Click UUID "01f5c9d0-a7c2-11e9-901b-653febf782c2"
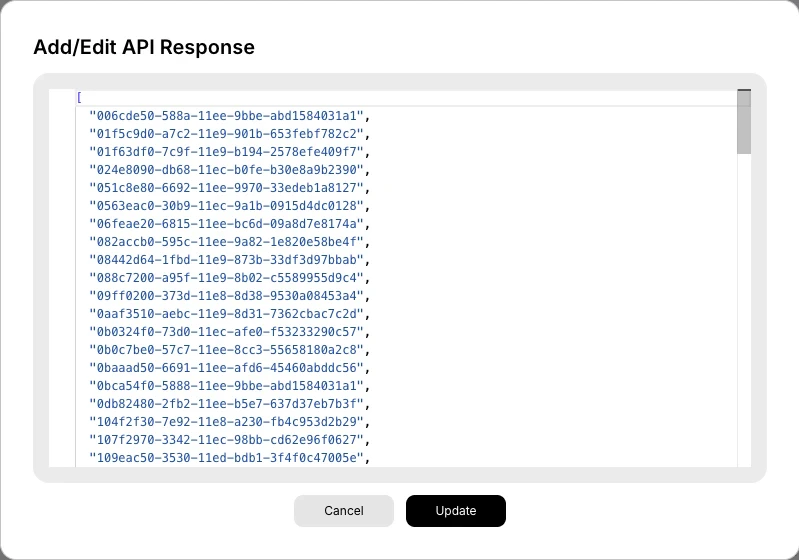The width and height of the screenshot is (799, 560). click(x=226, y=134)
